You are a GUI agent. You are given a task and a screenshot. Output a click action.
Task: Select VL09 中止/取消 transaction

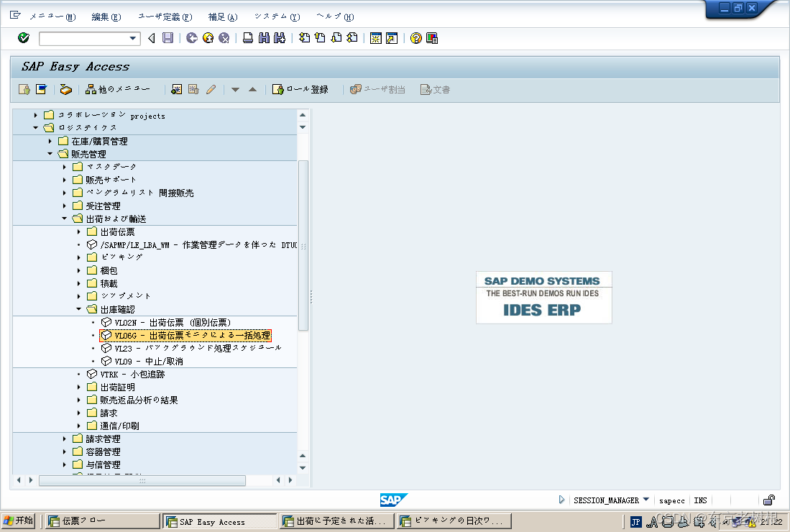tap(142, 361)
